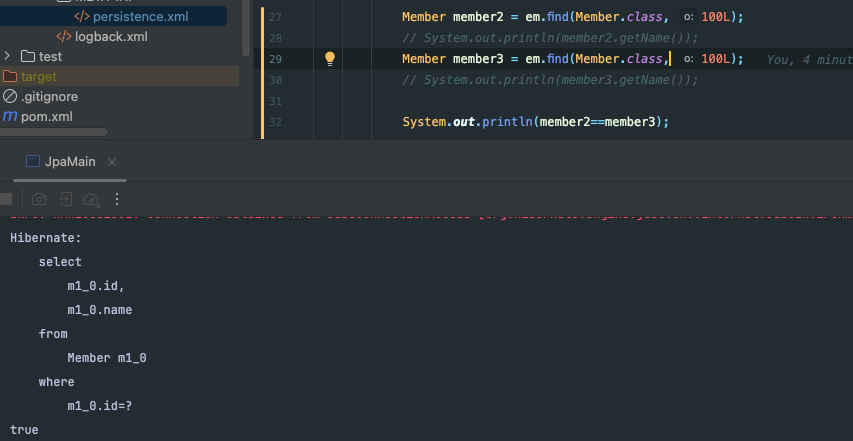Click the attach debugger icon in run toolbar

[x=65, y=199]
